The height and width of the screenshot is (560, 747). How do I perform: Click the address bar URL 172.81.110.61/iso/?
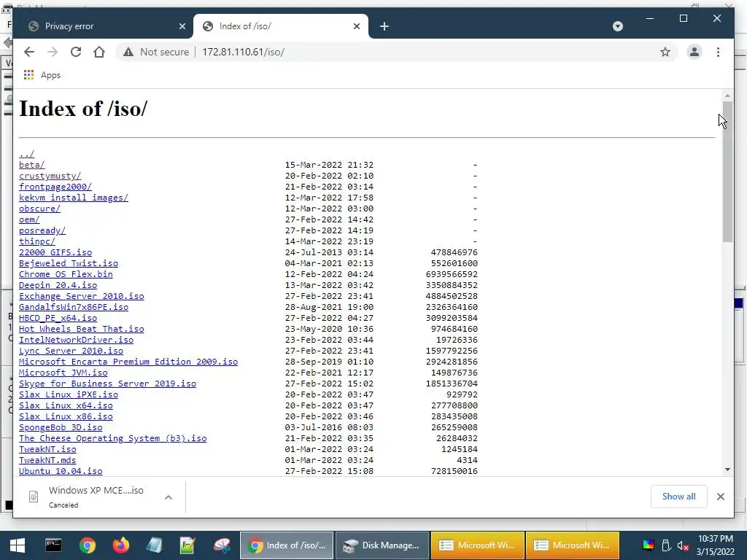coord(243,52)
